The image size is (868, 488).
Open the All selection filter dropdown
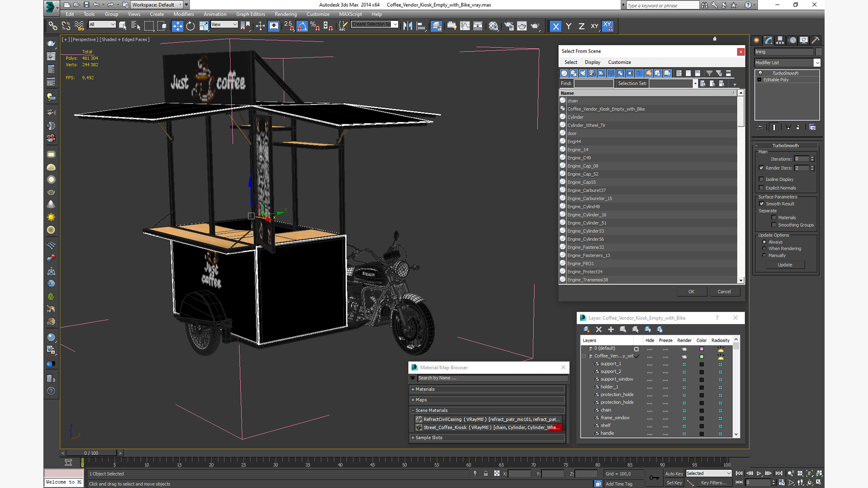(102, 24)
